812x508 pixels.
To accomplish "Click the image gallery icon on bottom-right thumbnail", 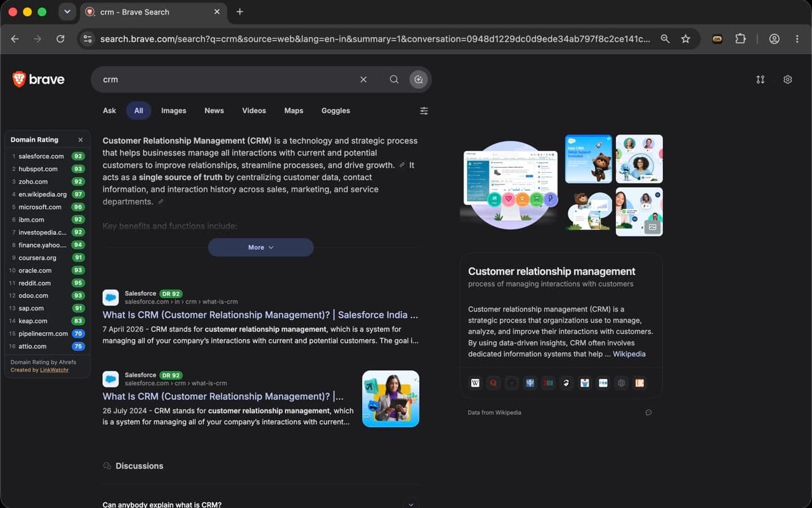I will click(x=652, y=226).
